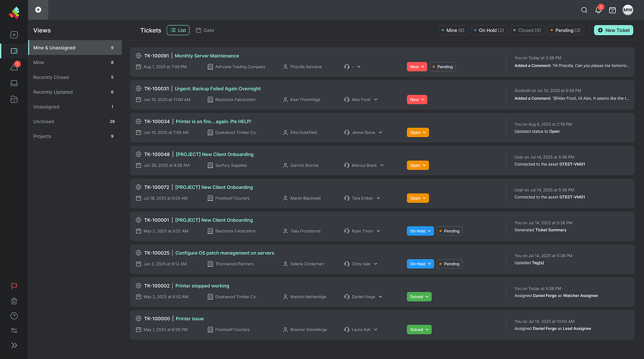Click company icon beside Sunfury Supplies
Viewport: 644px width, 359px height.
210,166
